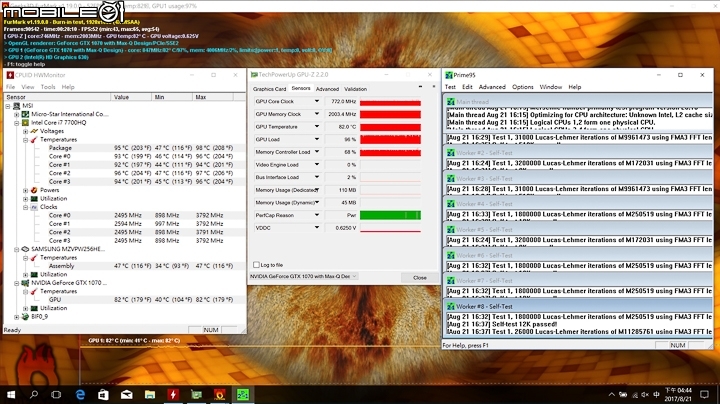Click HWMonitor Max column header

[x=213, y=97]
